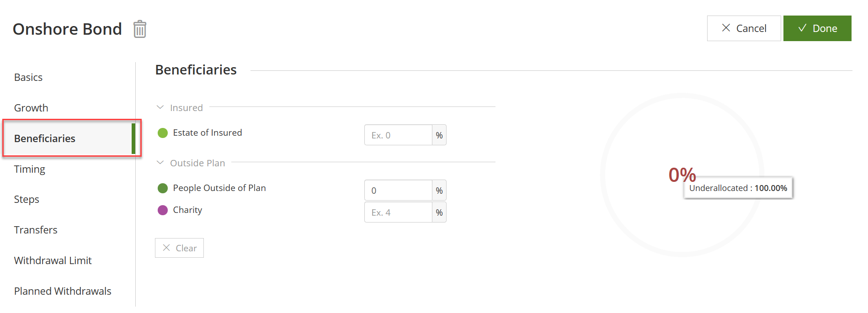Click the trash delete icon beside Onshore Bond

(x=140, y=29)
